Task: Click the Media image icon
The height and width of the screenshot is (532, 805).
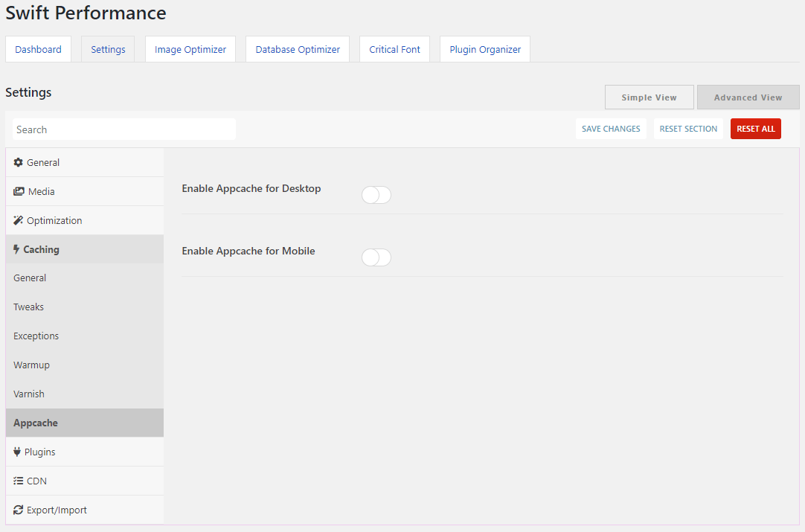Action: [19, 191]
